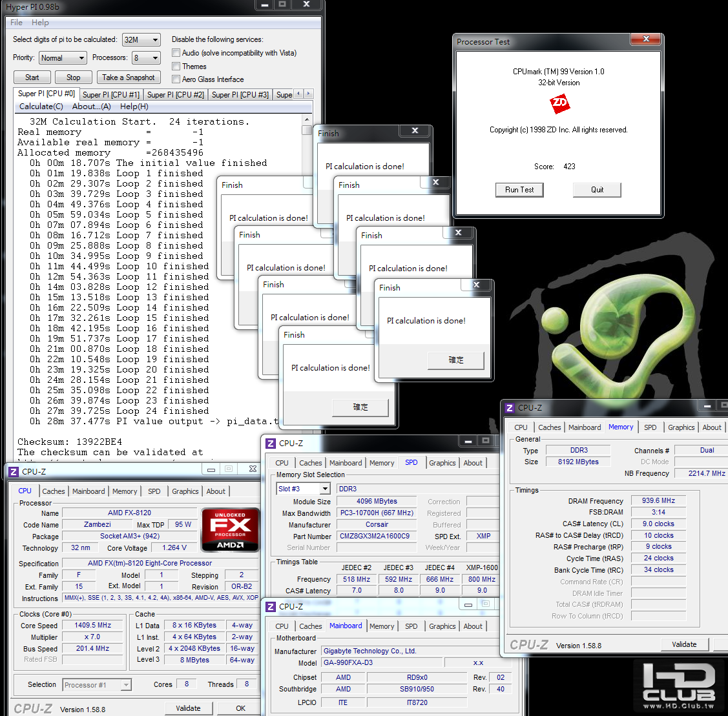This screenshot has width=728, height=716.
Task: Click the Z icon of the SPD CPU-Z window
Action: (270, 444)
